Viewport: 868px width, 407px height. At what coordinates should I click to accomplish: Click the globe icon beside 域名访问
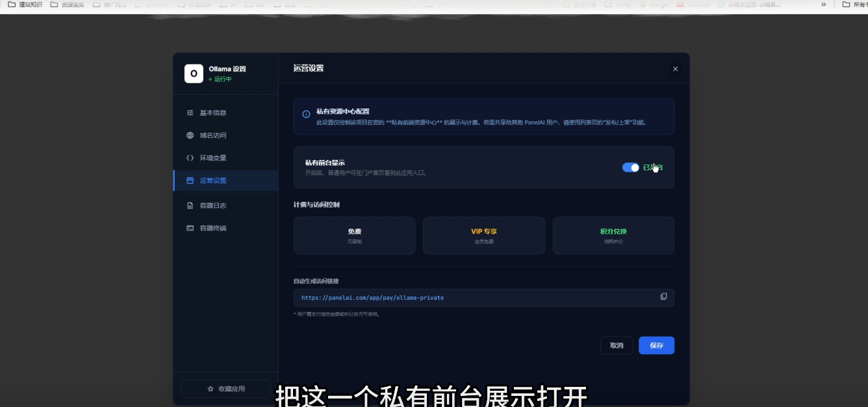coord(190,135)
